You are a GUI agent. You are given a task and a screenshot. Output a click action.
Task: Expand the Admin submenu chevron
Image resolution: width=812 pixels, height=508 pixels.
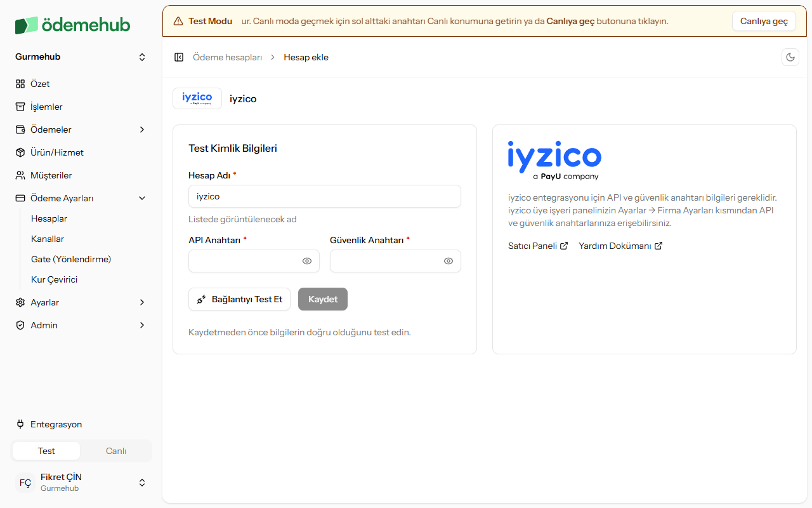(142, 325)
